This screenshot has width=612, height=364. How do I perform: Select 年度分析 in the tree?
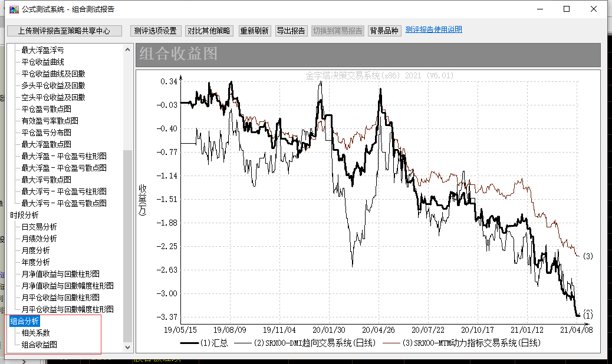(35, 262)
